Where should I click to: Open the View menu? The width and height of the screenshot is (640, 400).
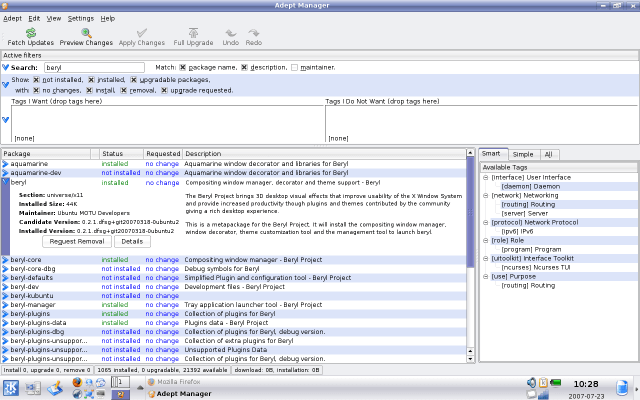pos(53,18)
